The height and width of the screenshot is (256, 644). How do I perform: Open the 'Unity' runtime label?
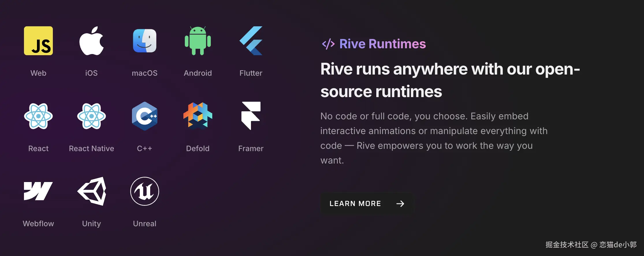pos(92,224)
